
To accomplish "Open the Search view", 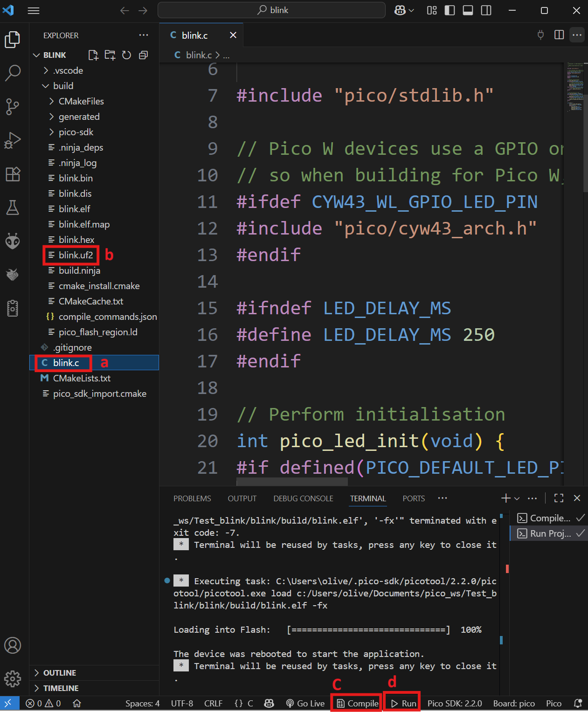I will (x=12, y=73).
